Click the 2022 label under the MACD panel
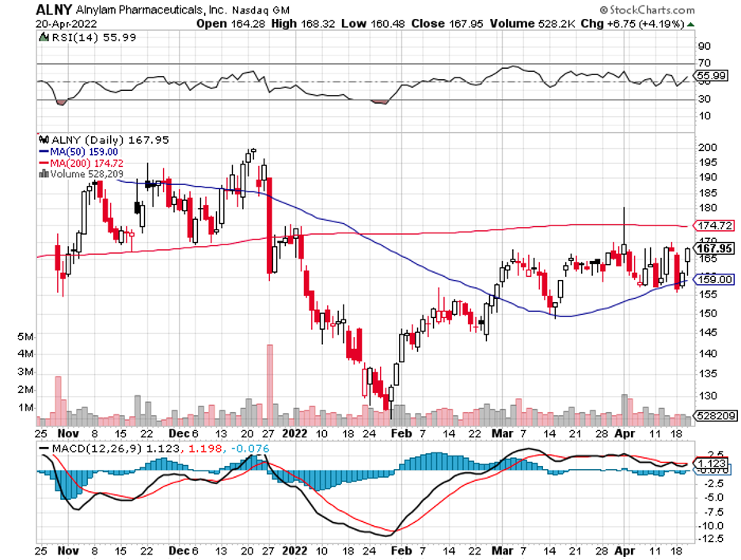 pyautogui.click(x=294, y=551)
